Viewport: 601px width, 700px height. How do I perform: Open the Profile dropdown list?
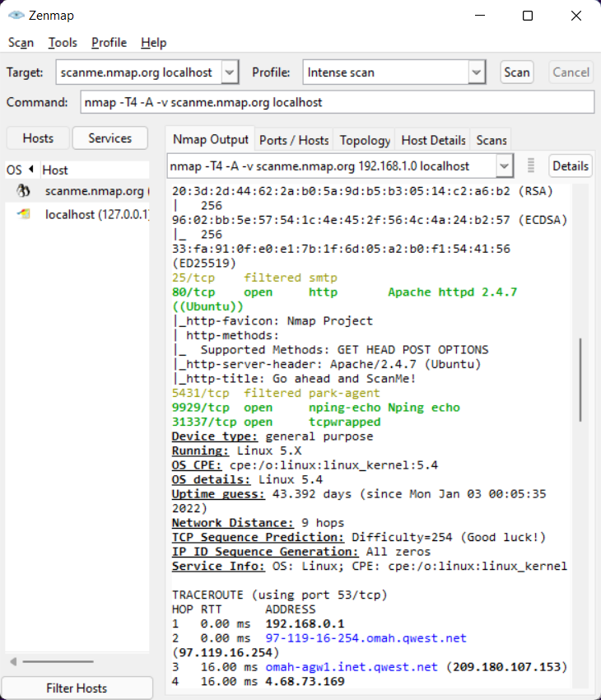point(477,72)
